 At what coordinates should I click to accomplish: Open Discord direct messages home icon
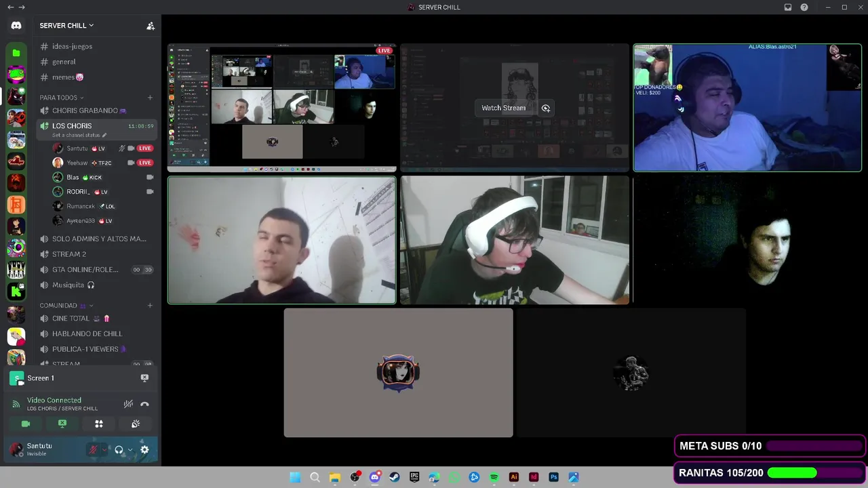point(16,26)
